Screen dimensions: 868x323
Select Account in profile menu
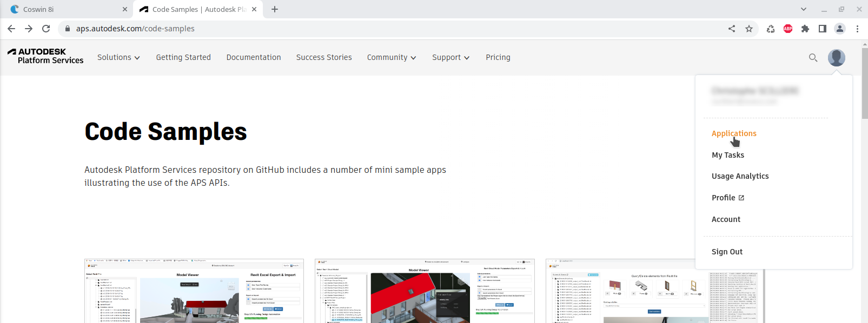tap(726, 219)
